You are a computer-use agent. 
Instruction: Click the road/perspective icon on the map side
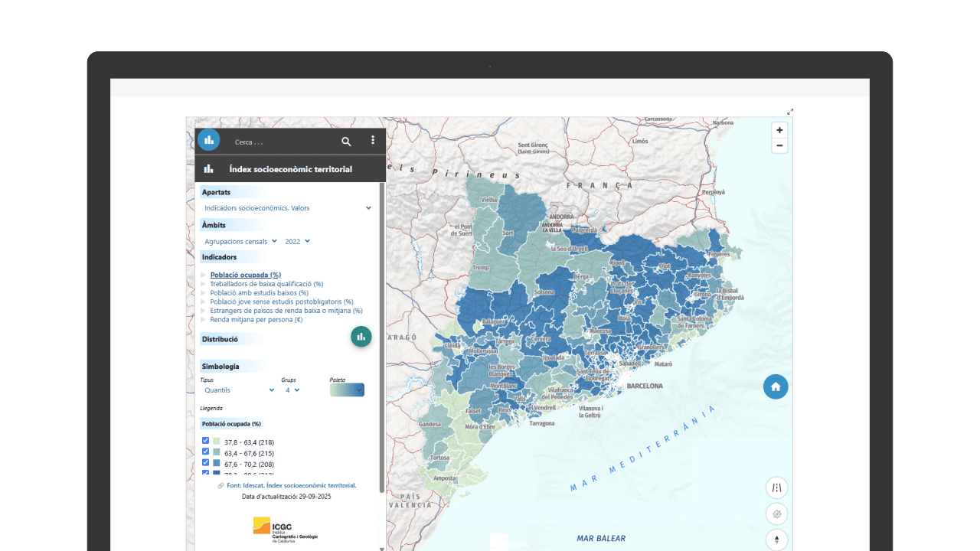[776, 487]
